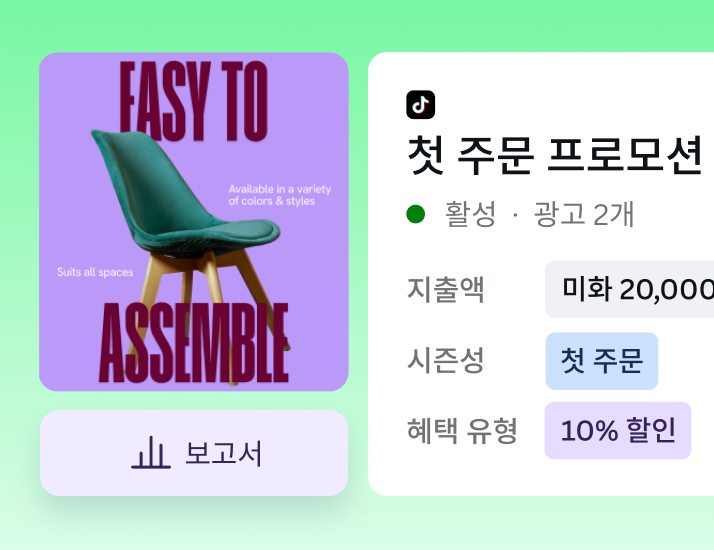Click the 혜택 유형 field label
This screenshot has width=714, height=550.
click(462, 431)
